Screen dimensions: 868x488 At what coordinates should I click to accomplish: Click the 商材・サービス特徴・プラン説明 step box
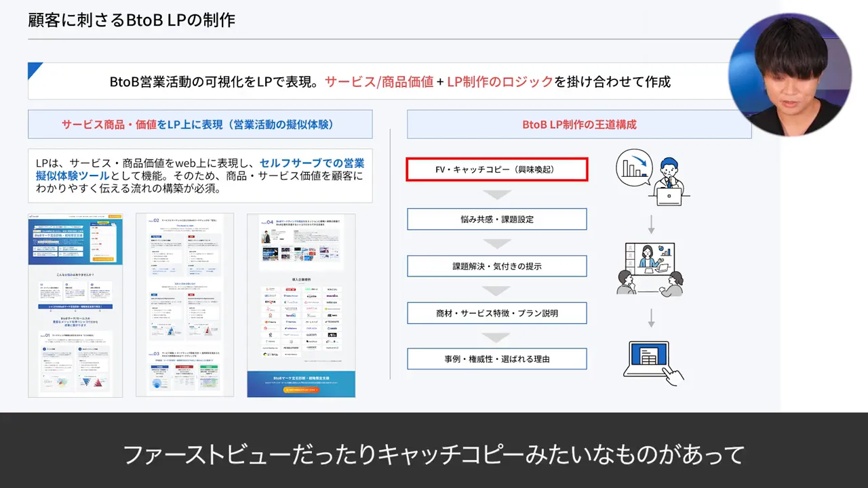click(496, 312)
